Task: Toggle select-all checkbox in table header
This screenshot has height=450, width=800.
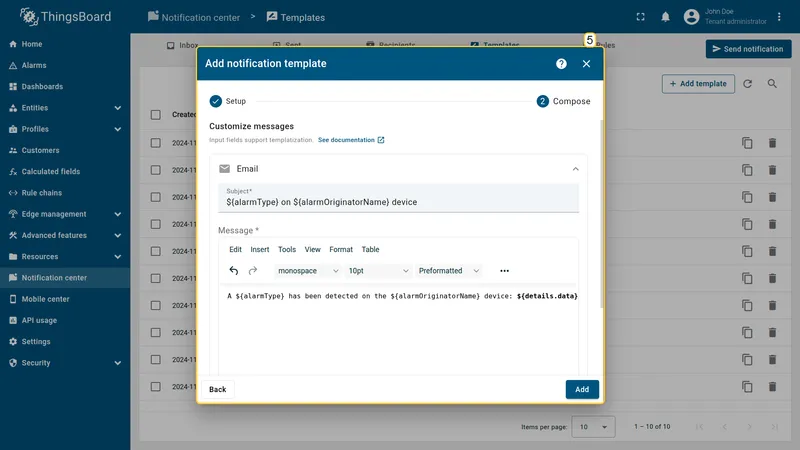Action: [x=156, y=115]
